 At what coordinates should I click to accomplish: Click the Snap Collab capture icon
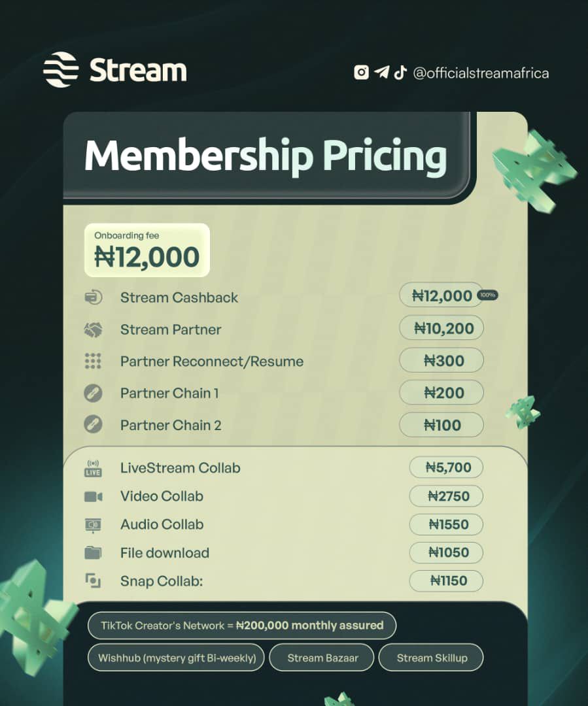[x=93, y=580]
